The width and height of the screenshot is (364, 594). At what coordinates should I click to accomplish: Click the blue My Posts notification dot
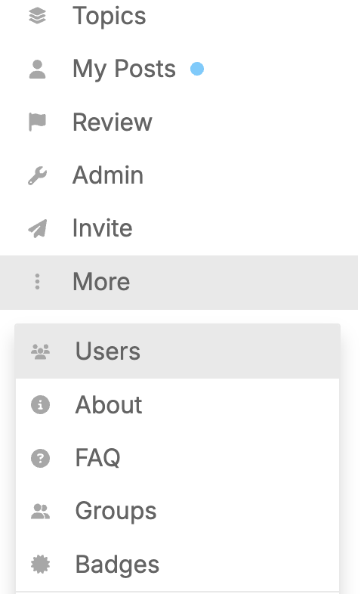pos(197,69)
